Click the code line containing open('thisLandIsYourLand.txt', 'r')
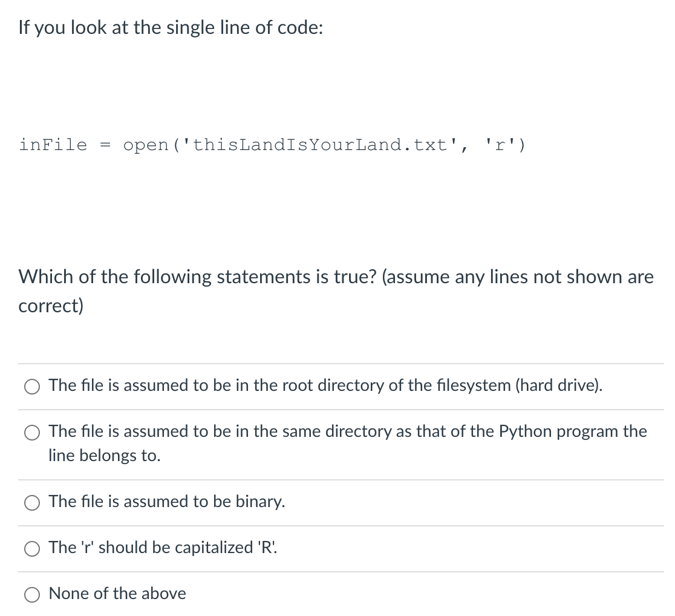Image resolution: width=675 pixels, height=616 pixels. 272,145
